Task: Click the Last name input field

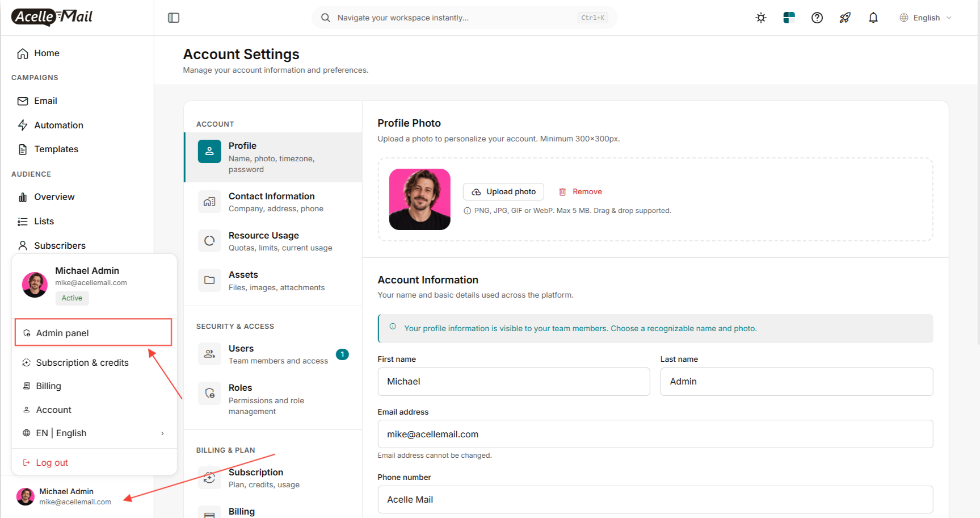Action: click(797, 382)
